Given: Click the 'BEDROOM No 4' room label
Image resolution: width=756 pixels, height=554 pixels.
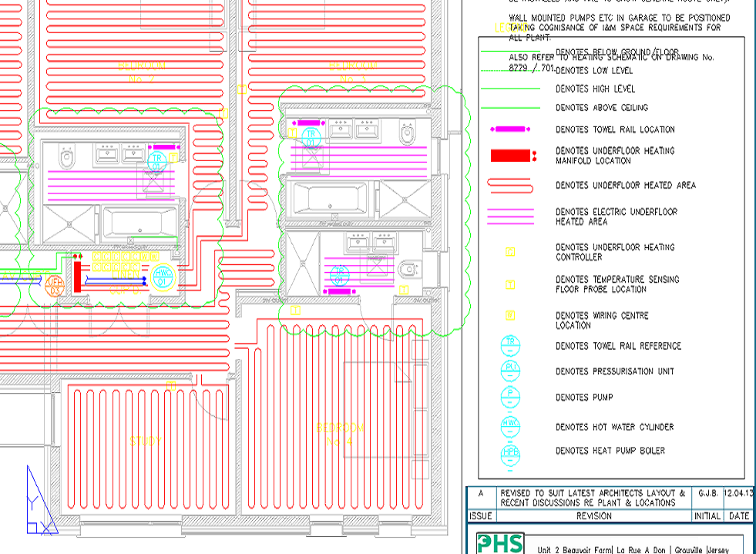Looking at the screenshot, I should pyautogui.click(x=340, y=434).
